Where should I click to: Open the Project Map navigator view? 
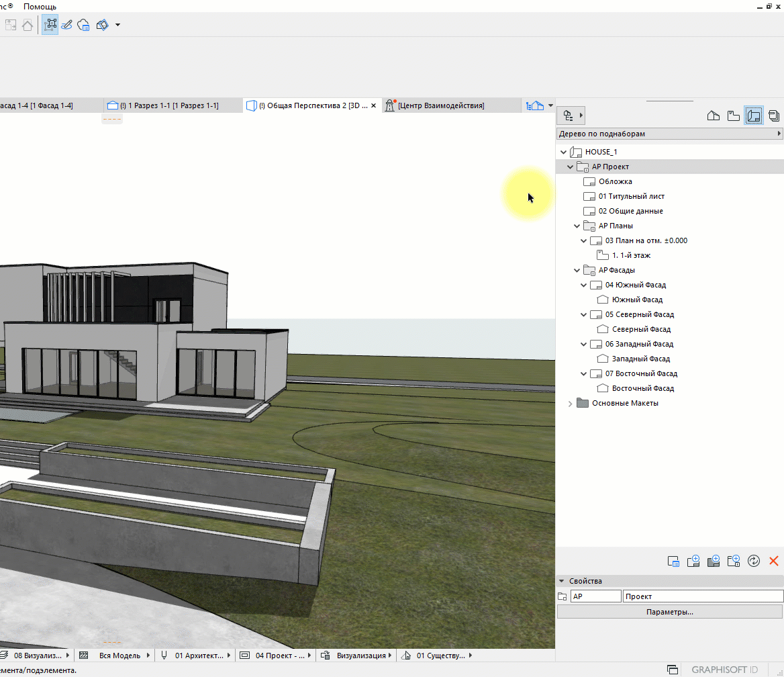pyautogui.click(x=714, y=116)
